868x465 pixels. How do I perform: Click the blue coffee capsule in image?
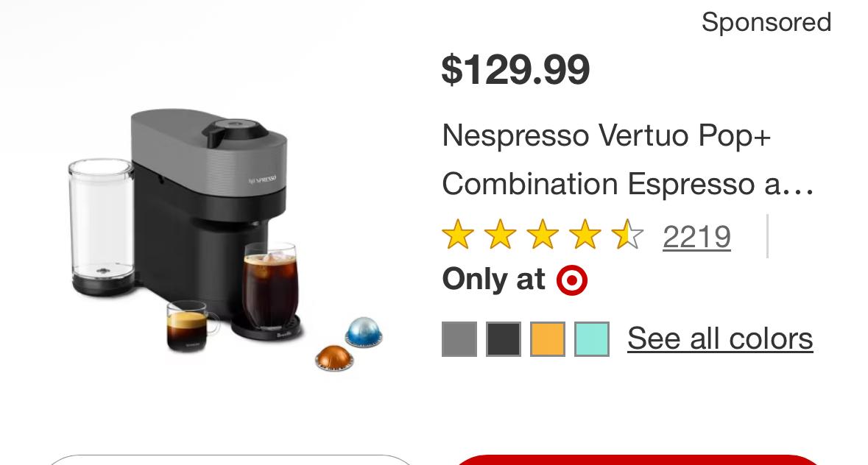click(x=364, y=333)
